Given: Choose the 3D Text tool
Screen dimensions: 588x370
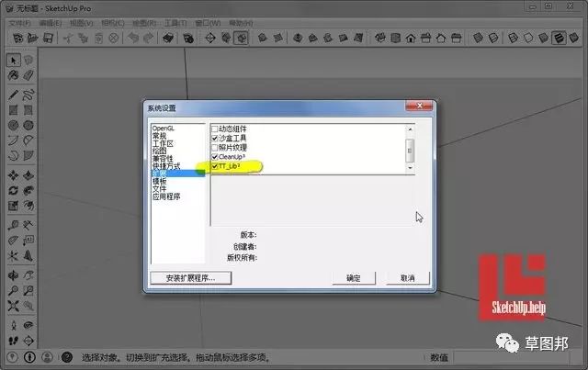Looking at the screenshot, I should coord(28,255).
